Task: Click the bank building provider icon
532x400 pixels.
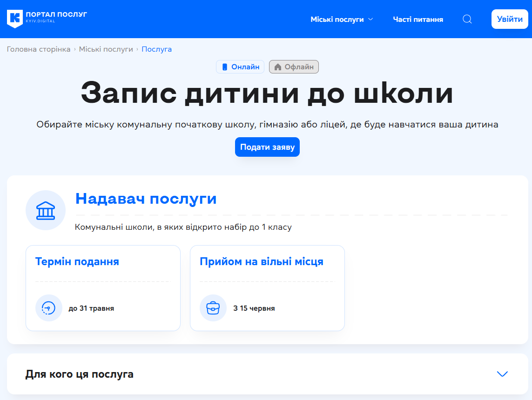Action: pos(46,210)
